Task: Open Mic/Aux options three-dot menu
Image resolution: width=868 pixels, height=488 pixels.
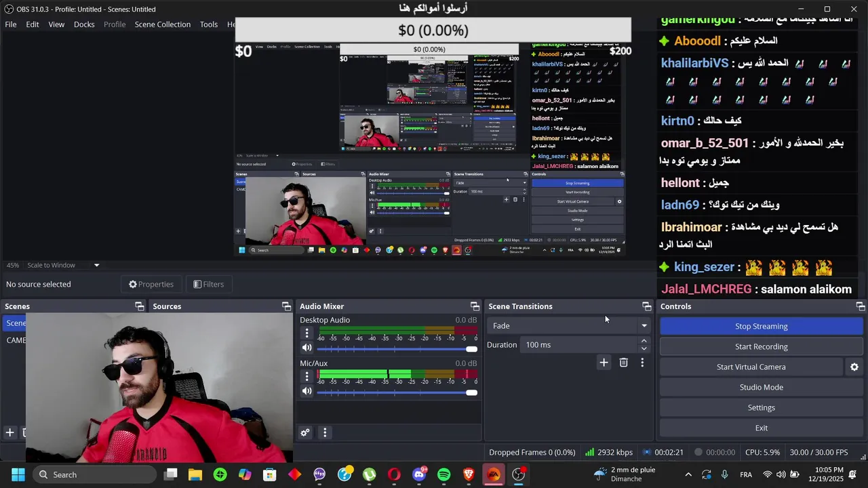Action: tap(307, 376)
